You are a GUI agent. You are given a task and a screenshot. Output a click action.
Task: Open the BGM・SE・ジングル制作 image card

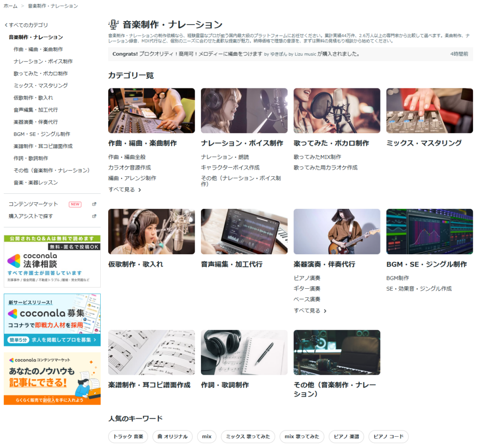pyautogui.click(x=429, y=232)
